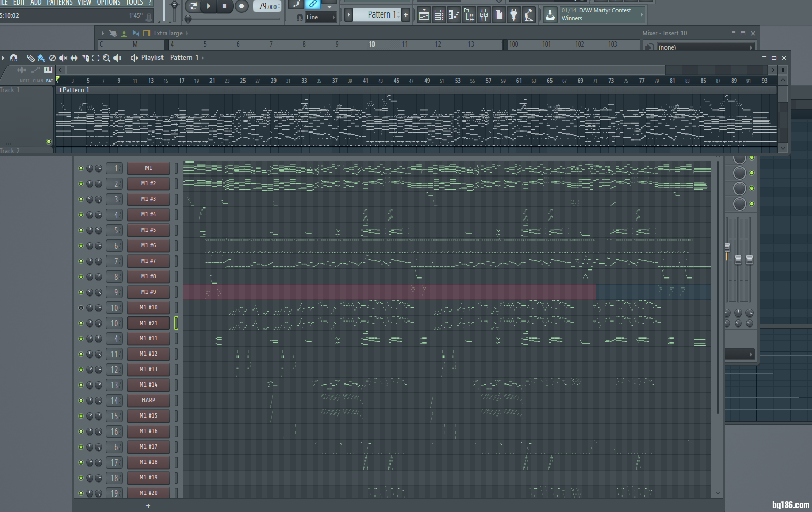Open the PATTERNS menu
Viewport: 812px width, 512px height.
(60, 3)
